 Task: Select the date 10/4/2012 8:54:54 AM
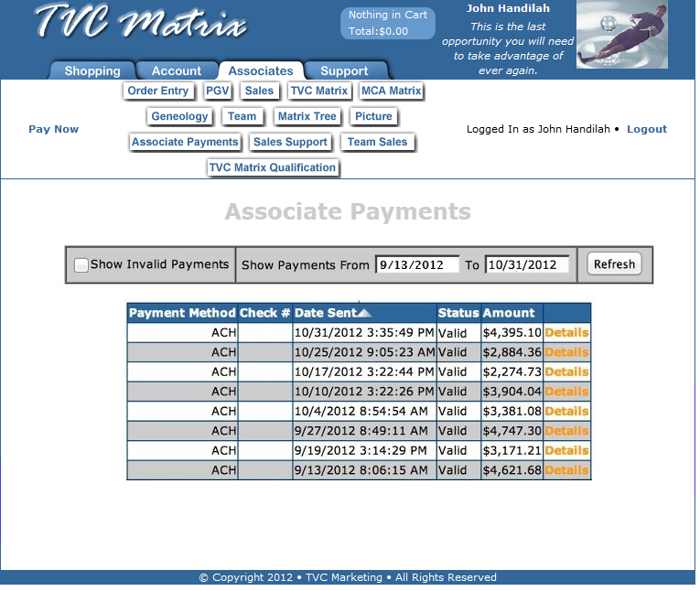(x=361, y=411)
